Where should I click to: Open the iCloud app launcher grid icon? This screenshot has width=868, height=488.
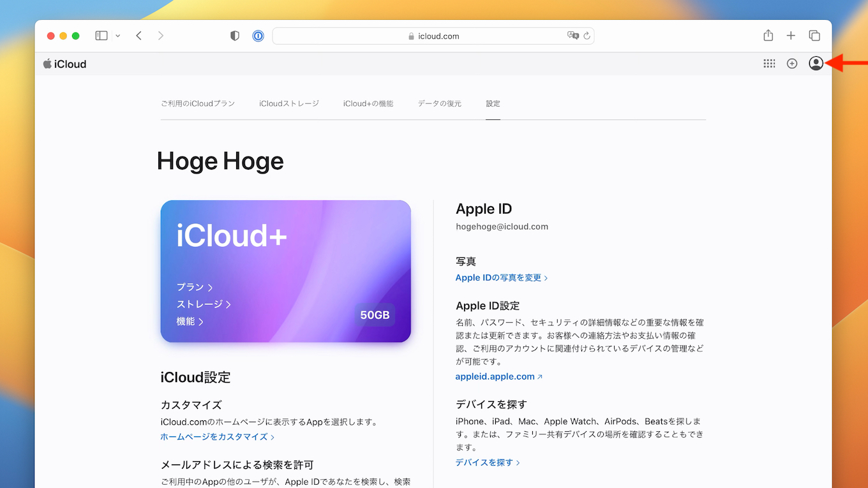pos(769,64)
